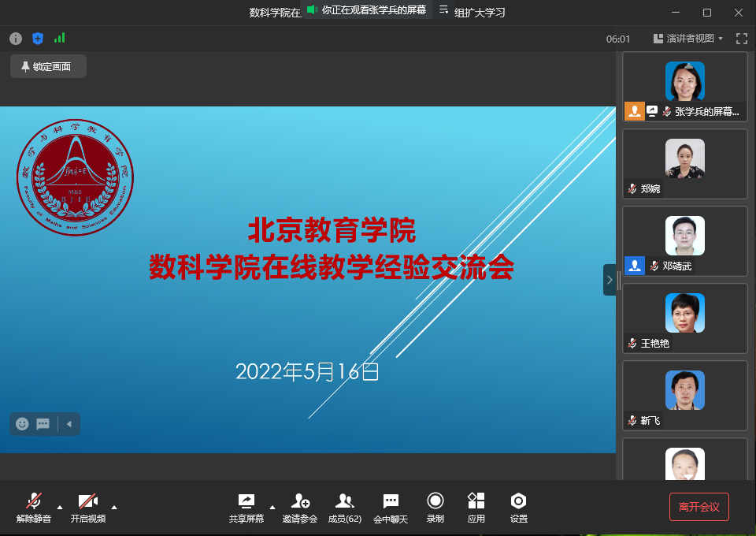Select 邓靖武 participant thumbnail
Viewport: 756px width, 536px height.
click(x=685, y=241)
